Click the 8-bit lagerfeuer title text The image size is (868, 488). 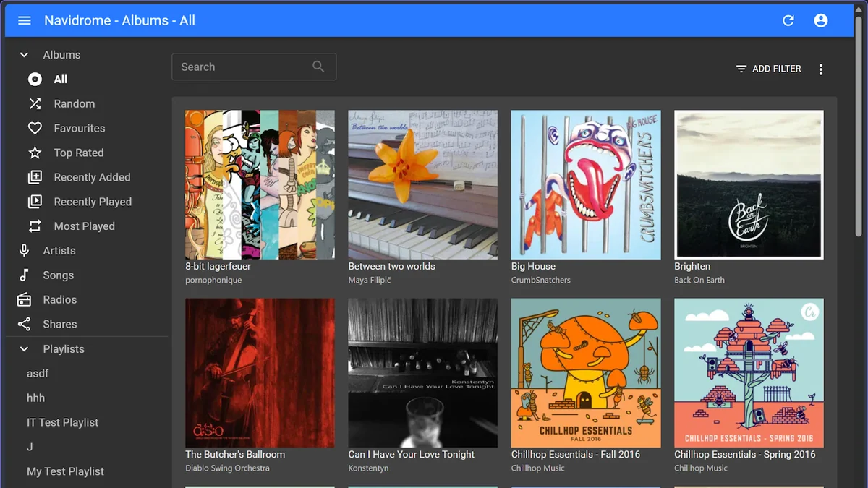point(218,266)
